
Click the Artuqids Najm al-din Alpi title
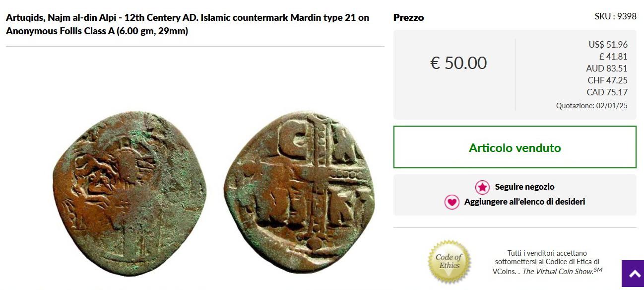pos(188,24)
